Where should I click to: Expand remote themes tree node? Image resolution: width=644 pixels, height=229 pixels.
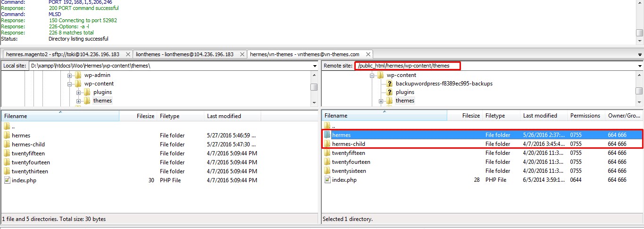381,101
